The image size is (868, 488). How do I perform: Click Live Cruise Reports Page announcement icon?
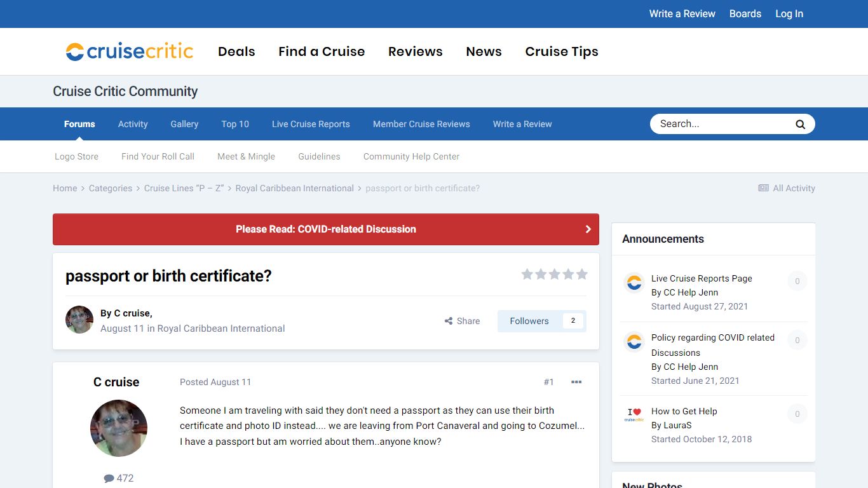(x=634, y=282)
